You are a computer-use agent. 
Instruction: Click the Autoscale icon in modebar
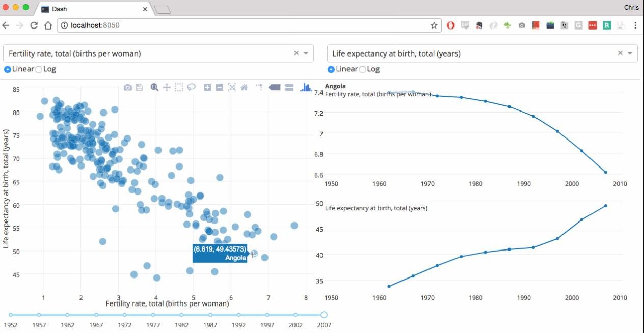232,87
